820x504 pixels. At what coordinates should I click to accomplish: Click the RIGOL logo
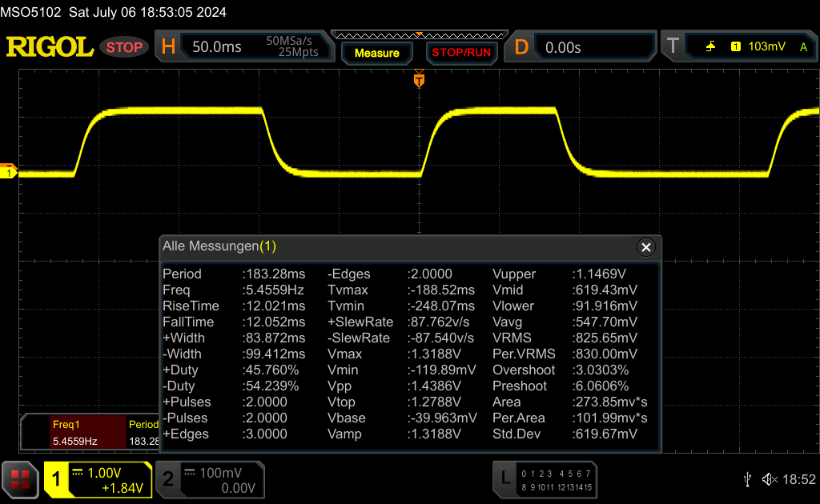coord(50,47)
